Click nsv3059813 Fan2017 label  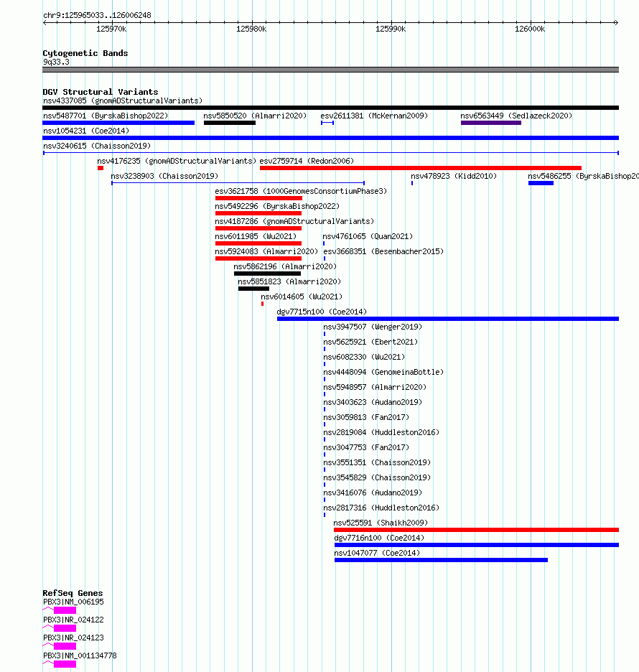(x=366, y=417)
